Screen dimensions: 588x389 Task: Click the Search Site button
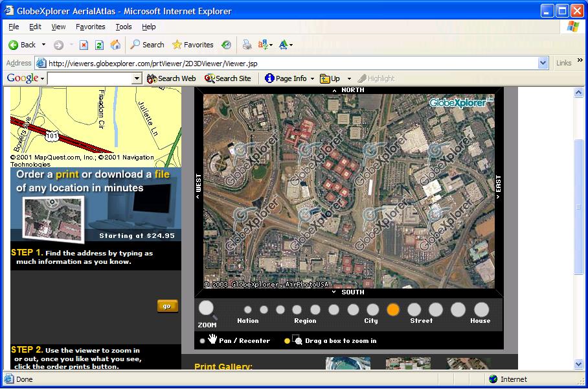point(228,78)
